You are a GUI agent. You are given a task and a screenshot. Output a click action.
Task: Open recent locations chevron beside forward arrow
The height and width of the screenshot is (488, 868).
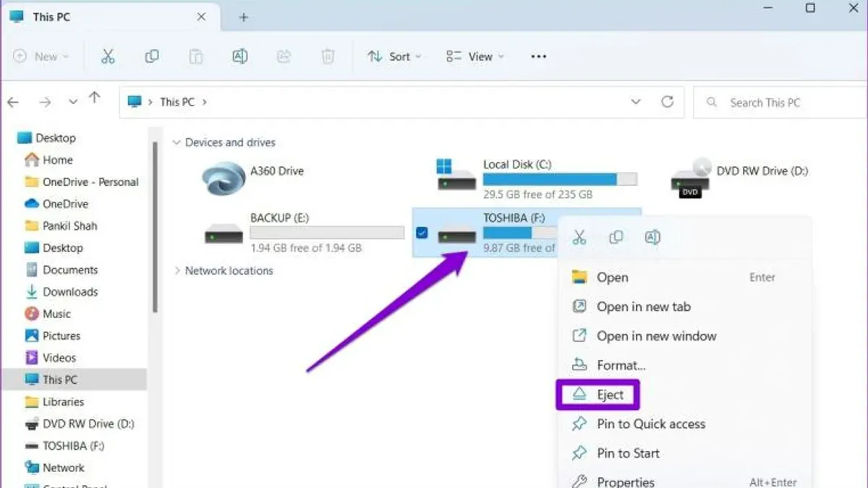coord(72,102)
